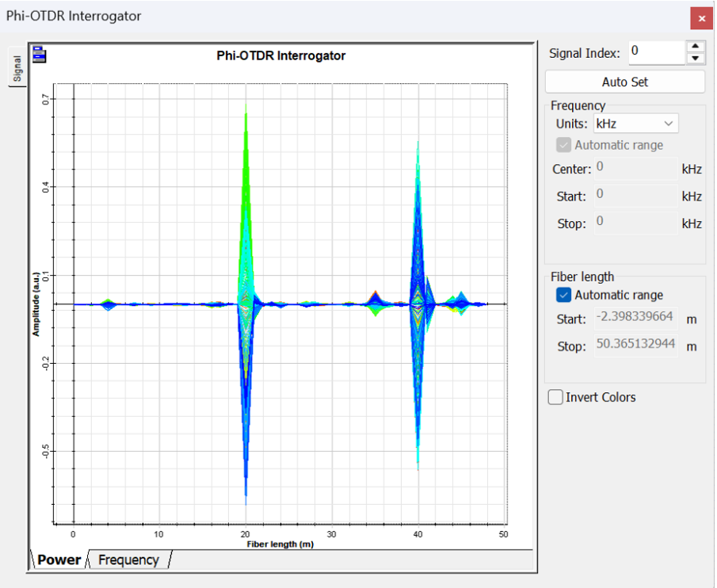The height and width of the screenshot is (588, 717).
Task: Click the Signal Index input field
Action: coord(656,52)
